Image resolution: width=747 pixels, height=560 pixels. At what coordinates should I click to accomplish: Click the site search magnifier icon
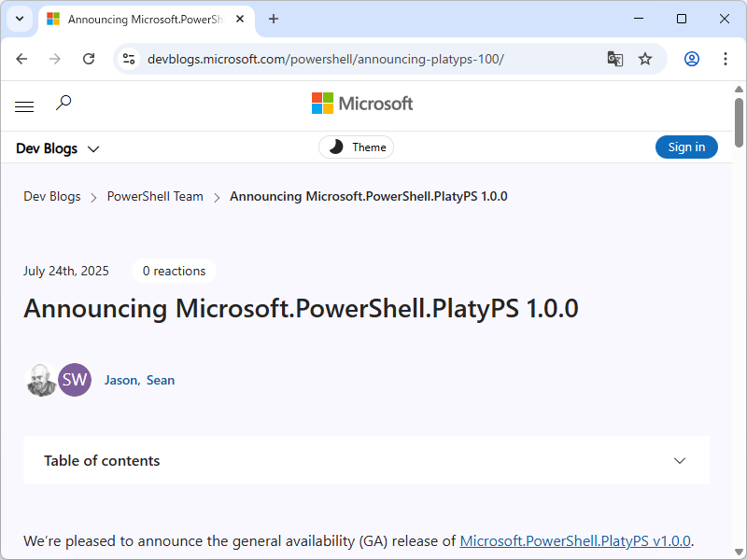(63, 103)
